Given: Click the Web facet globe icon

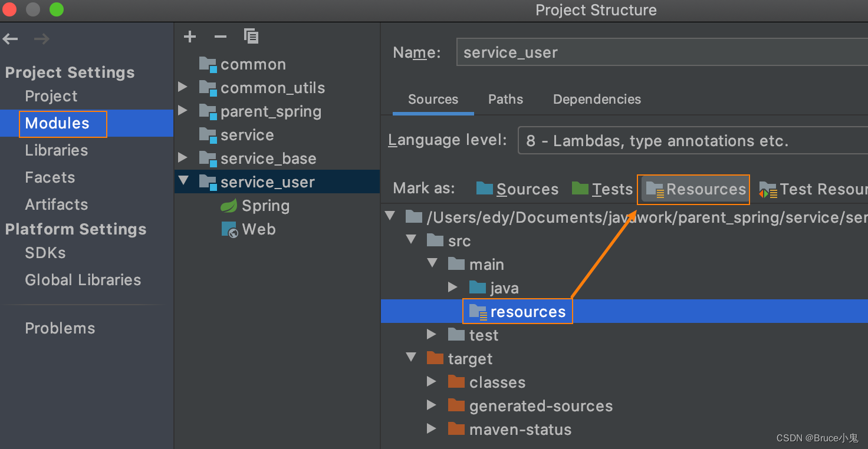Looking at the screenshot, I should click(229, 229).
